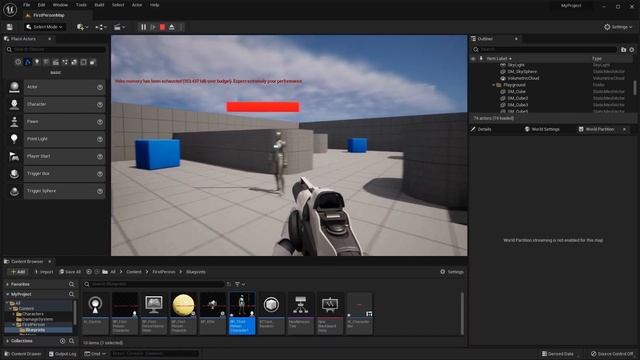Screen dimensions: 640x360
Task: Open the quick add content dropdown
Action: (82, 27)
